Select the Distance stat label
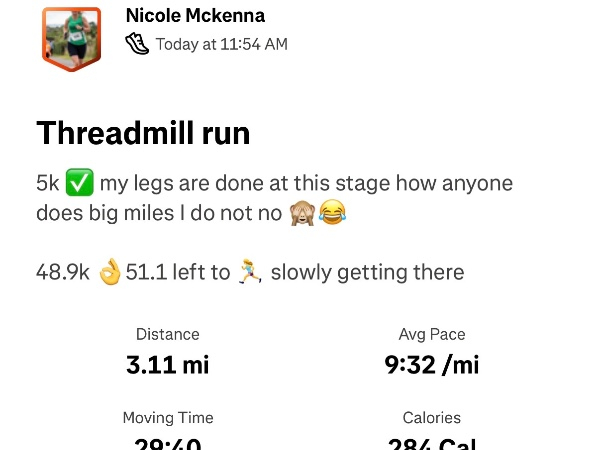The image size is (600, 450). (x=168, y=335)
